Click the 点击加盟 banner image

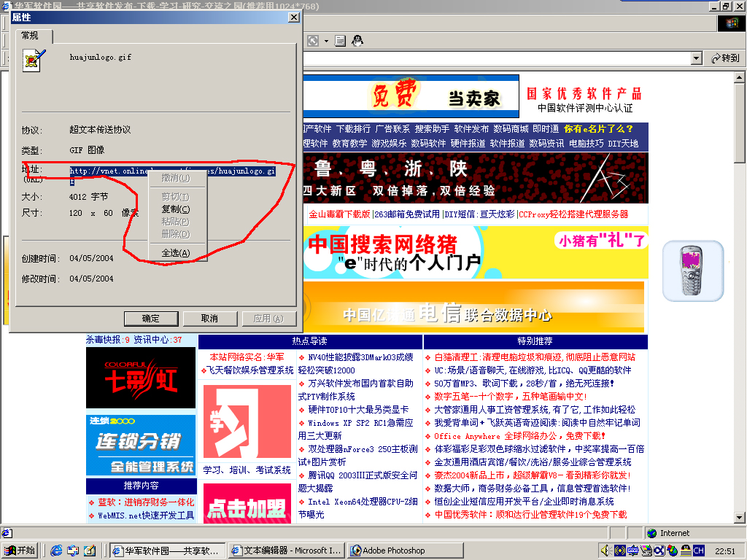coord(247,505)
